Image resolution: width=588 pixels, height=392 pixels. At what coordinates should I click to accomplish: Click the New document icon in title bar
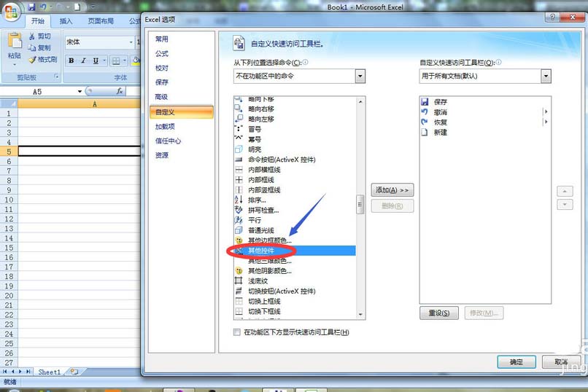77,7
